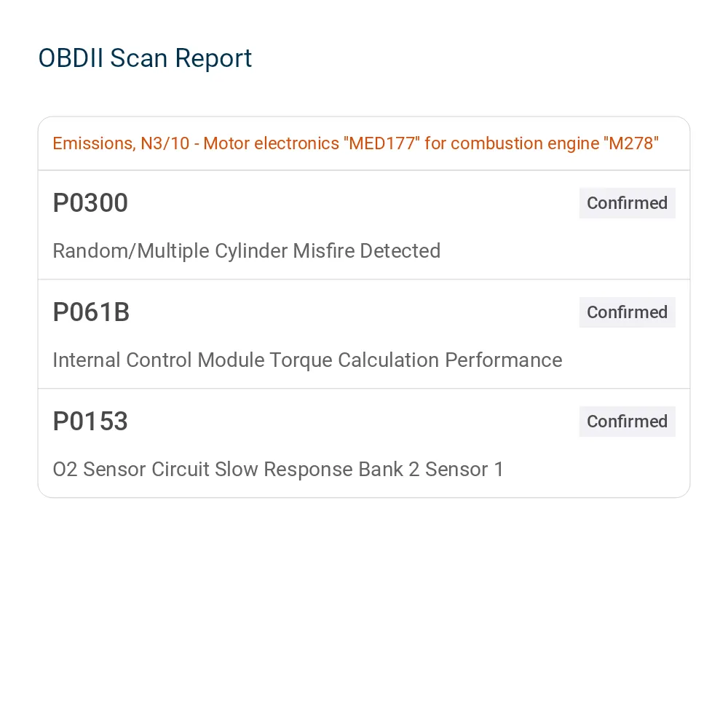Viewport: 728px width, 728px height.
Task: Click blank space right of the P061B code
Action: click(355, 312)
